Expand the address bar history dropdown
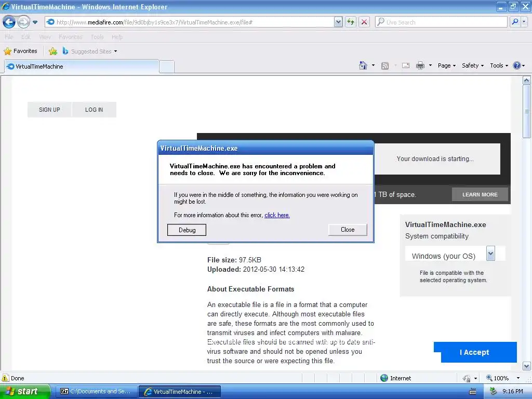The height and width of the screenshot is (399, 532). [x=338, y=22]
